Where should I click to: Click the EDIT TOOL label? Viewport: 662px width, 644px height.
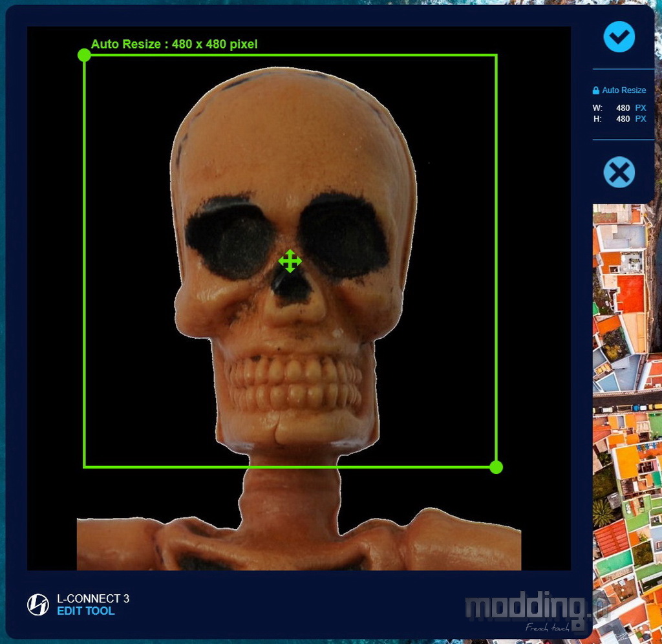click(x=86, y=610)
